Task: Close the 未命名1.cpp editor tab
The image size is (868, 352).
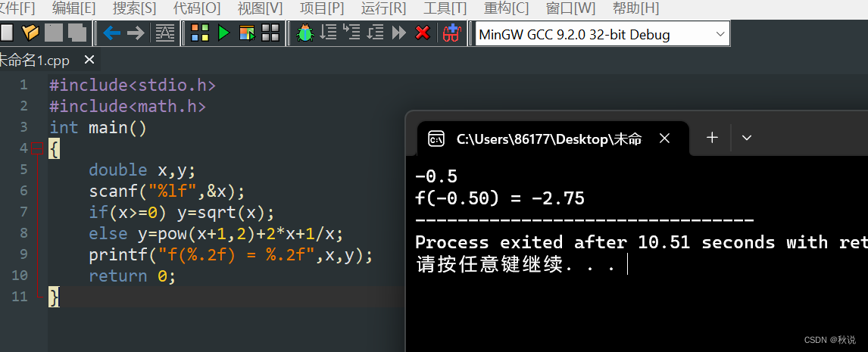Action: click(89, 60)
